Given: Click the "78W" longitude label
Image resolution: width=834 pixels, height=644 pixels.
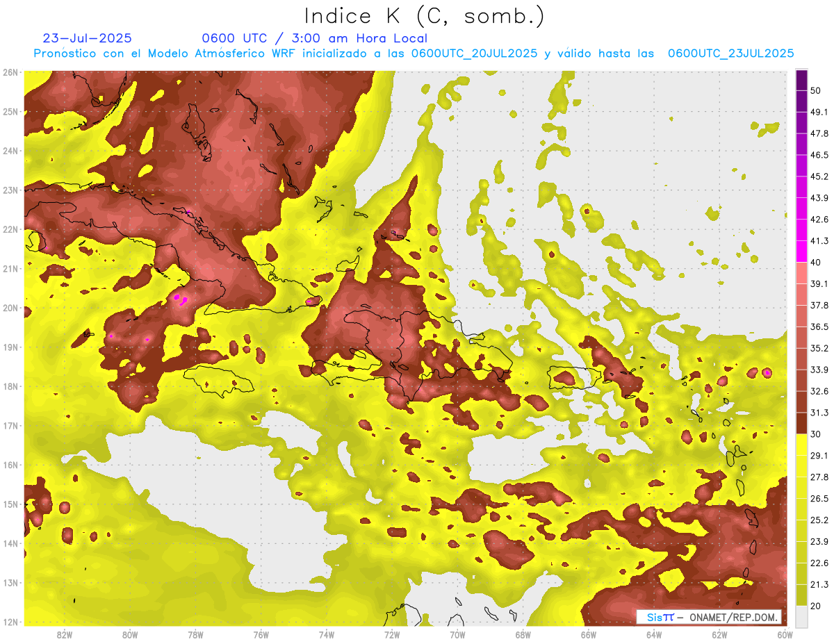Looking at the screenshot, I should click(x=195, y=634).
